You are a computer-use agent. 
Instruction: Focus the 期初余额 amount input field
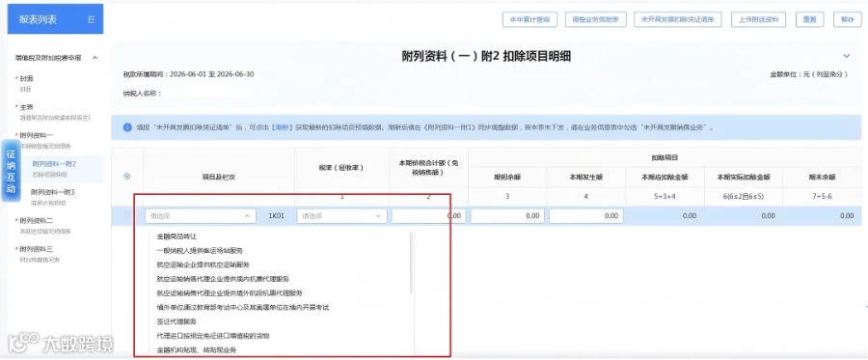click(507, 216)
